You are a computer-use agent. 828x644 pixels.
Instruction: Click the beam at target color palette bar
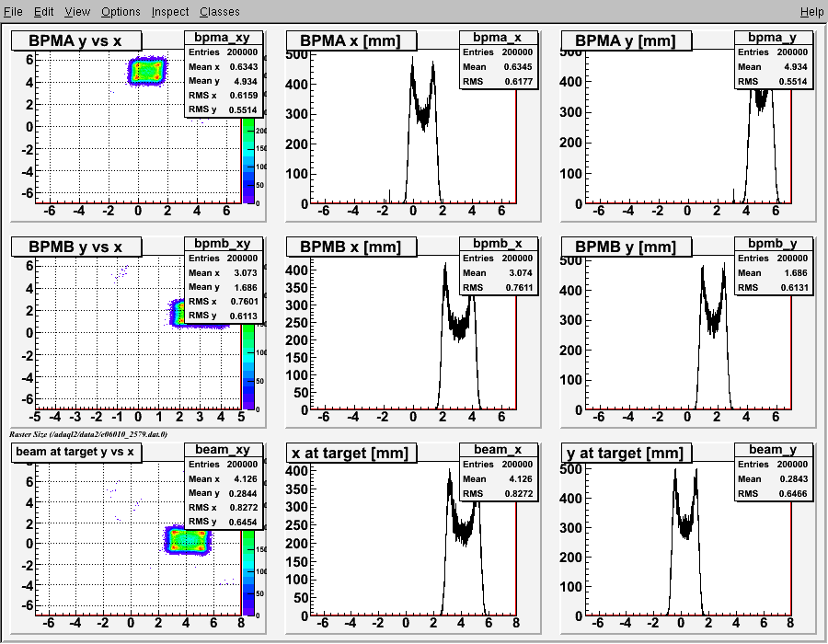tap(248, 573)
